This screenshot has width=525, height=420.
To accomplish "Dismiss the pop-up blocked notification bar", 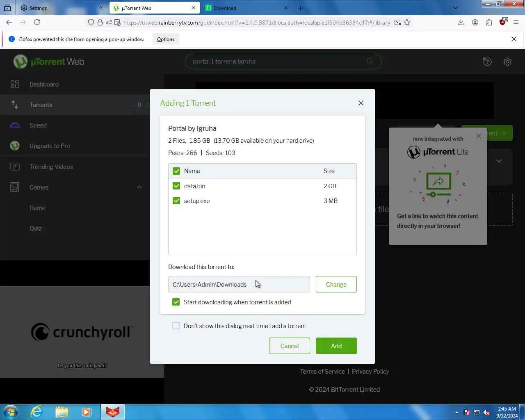I will click(x=514, y=39).
